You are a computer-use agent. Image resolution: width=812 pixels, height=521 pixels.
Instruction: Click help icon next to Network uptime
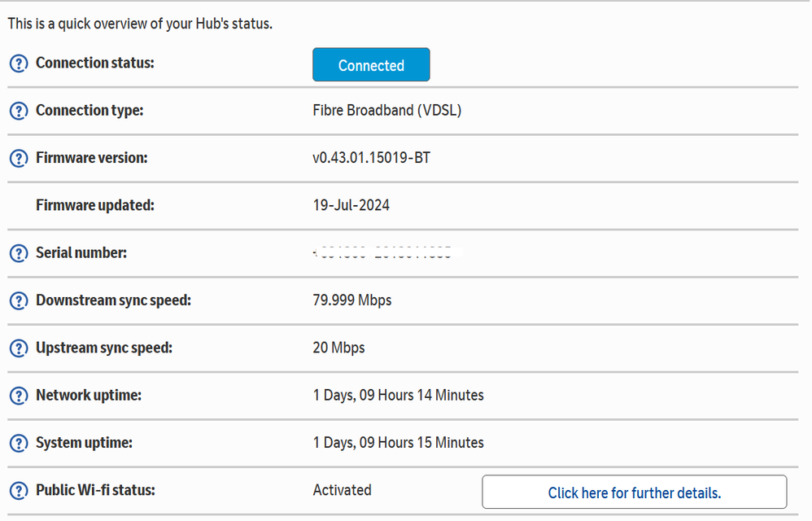click(x=19, y=396)
